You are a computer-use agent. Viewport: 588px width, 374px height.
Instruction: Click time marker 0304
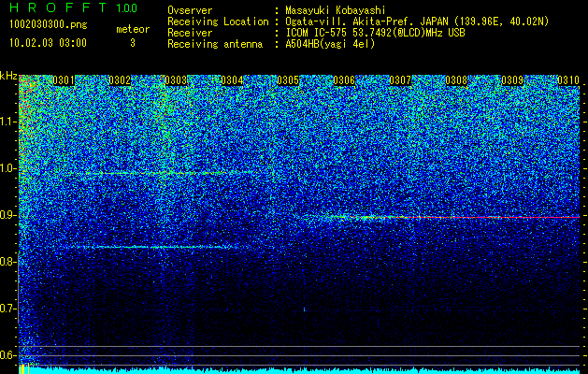pyautogui.click(x=232, y=80)
